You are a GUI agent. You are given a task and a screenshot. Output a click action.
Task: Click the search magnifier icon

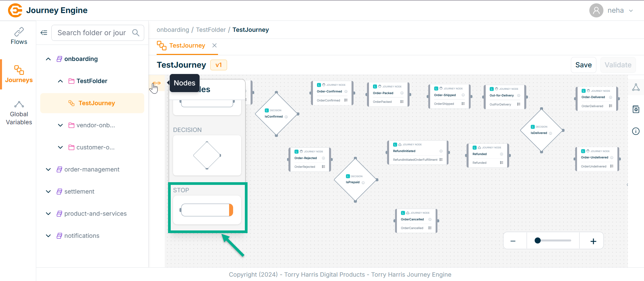pyautogui.click(x=136, y=33)
